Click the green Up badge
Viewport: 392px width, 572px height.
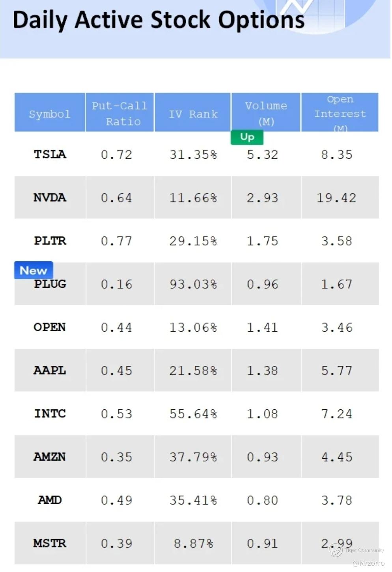point(247,137)
